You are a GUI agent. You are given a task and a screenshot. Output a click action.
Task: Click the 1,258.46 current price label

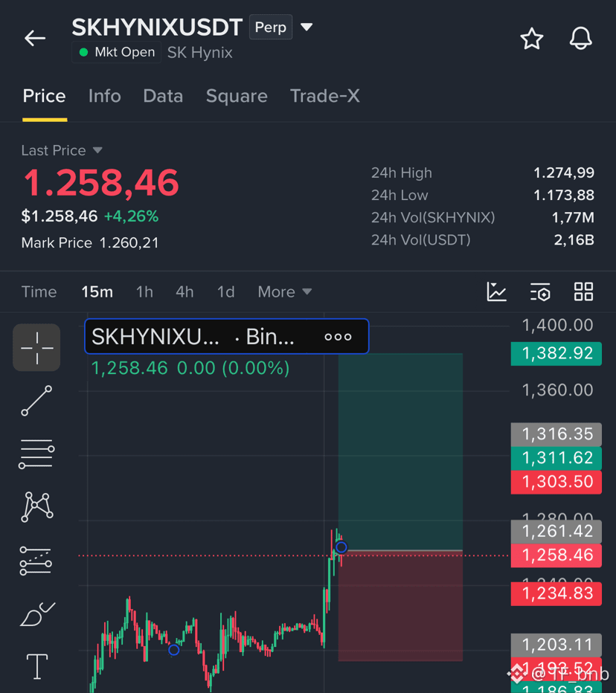(556, 555)
